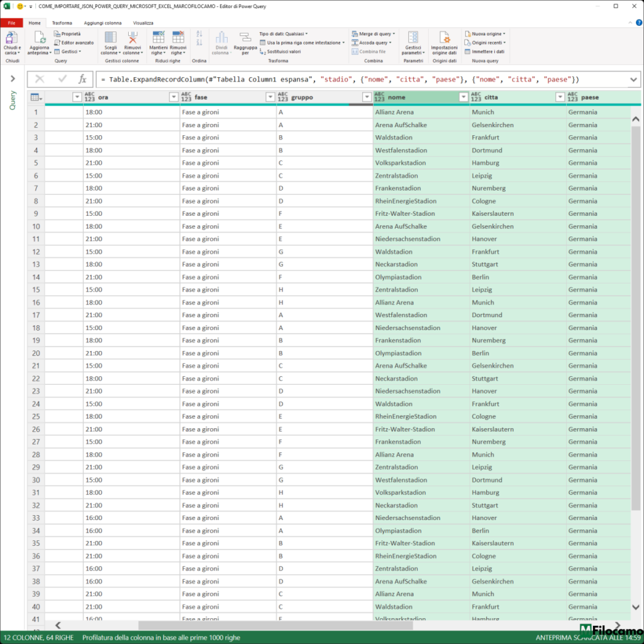Open the File tab

(x=11, y=23)
